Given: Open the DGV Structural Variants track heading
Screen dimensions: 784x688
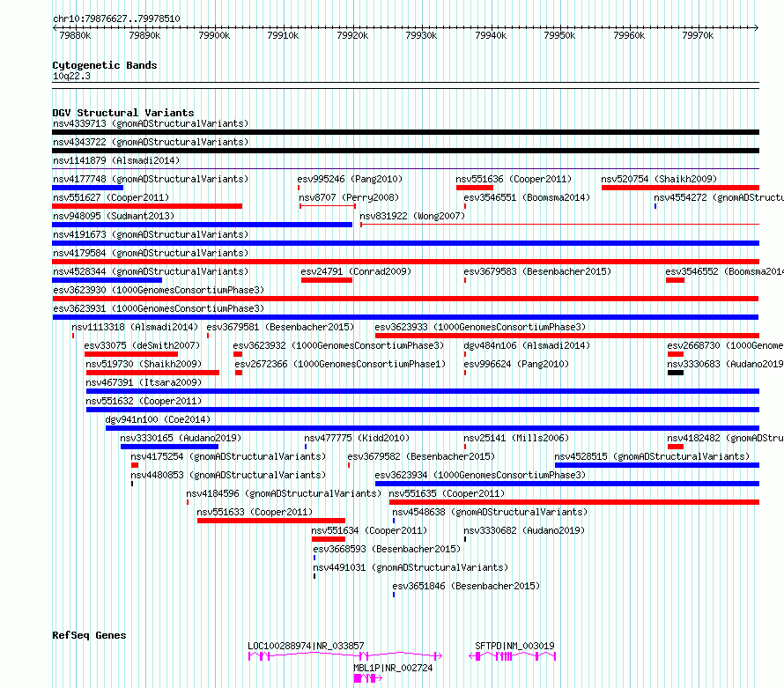Looking at the screenshot, I should tap(123, 113).
